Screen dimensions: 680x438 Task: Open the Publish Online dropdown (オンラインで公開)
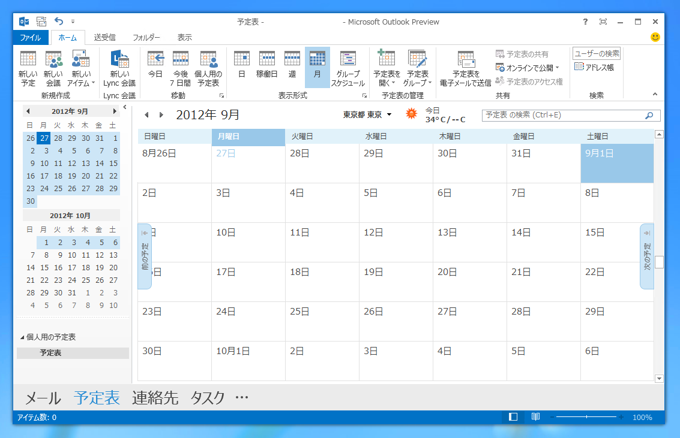527,68
